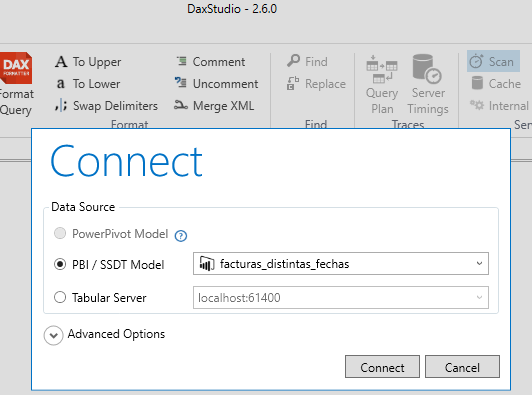Image resolution: width=532 pixels, height=395 pixels.
Task: Open the facturas_distintas_fechas model dropdown
Action: (341, 264)
